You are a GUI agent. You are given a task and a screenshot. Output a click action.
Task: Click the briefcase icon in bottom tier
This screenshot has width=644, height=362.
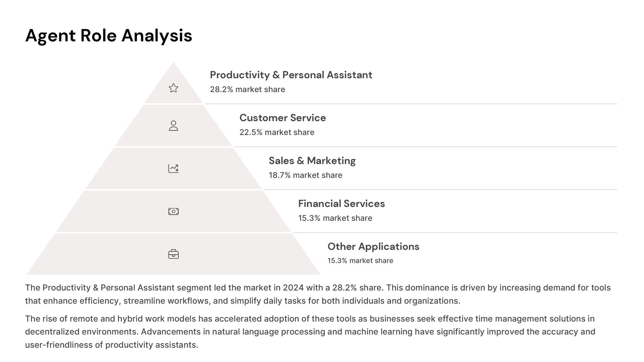(173, 254)
